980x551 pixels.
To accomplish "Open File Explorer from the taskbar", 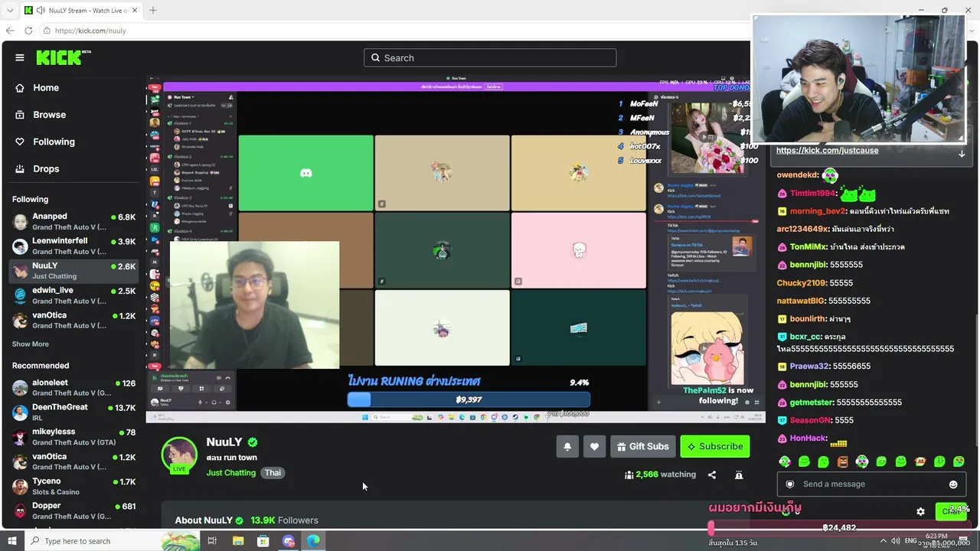I will click(238, 541).
